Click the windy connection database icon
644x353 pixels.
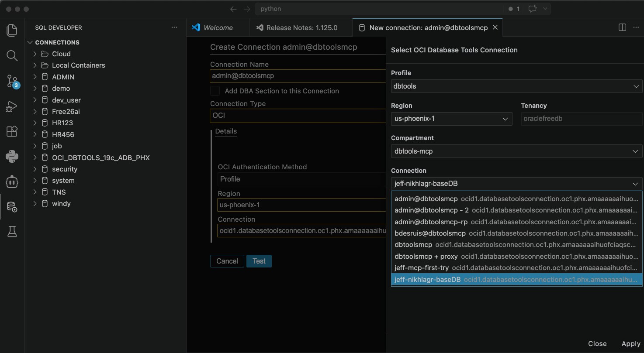pyautogui.click(x=45, y=204)
